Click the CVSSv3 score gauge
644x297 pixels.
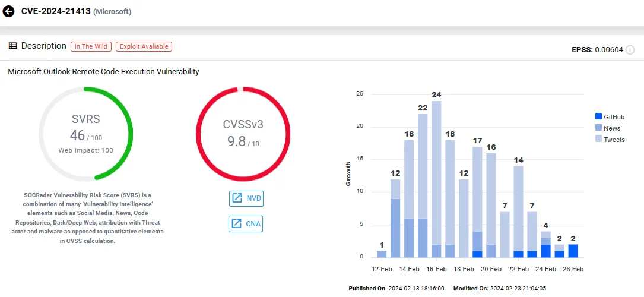243,134
